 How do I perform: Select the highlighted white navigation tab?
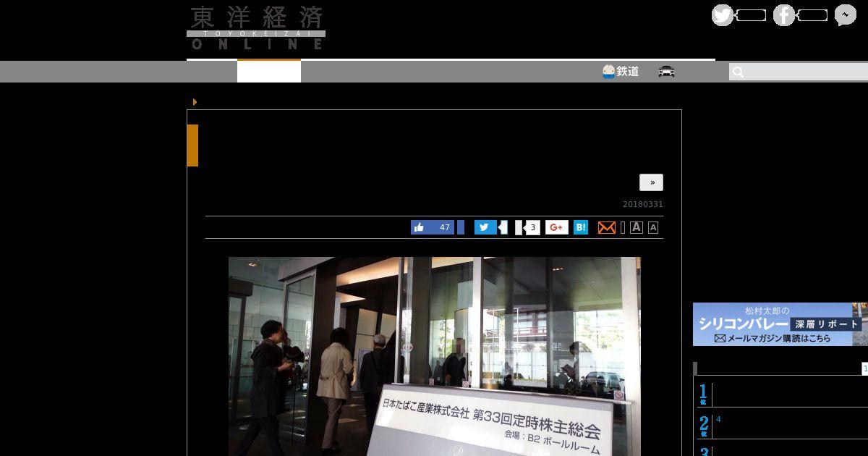pos(269,72)
